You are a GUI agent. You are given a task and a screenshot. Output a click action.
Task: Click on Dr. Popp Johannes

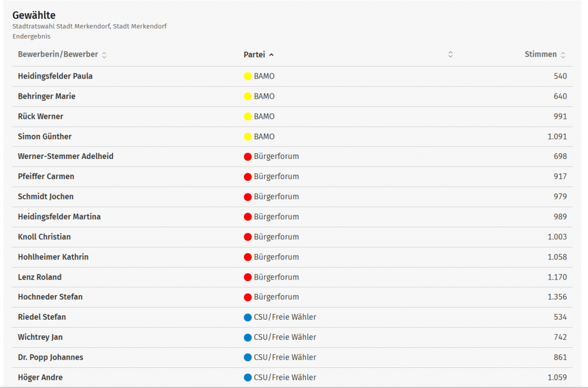(51, 358)
